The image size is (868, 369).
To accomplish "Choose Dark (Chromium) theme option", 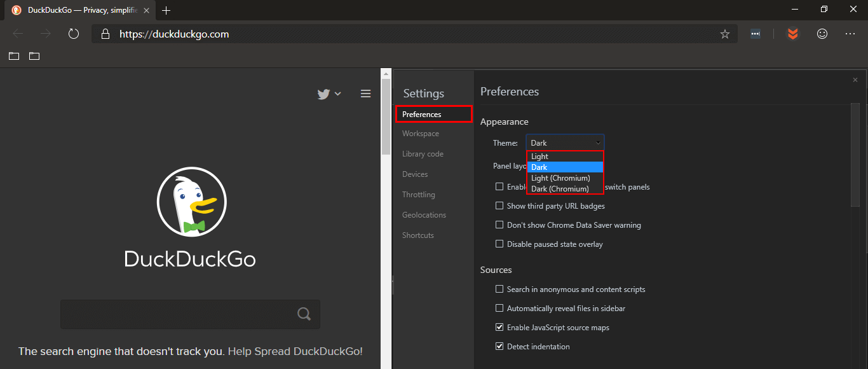I will [x=565, y=189].
